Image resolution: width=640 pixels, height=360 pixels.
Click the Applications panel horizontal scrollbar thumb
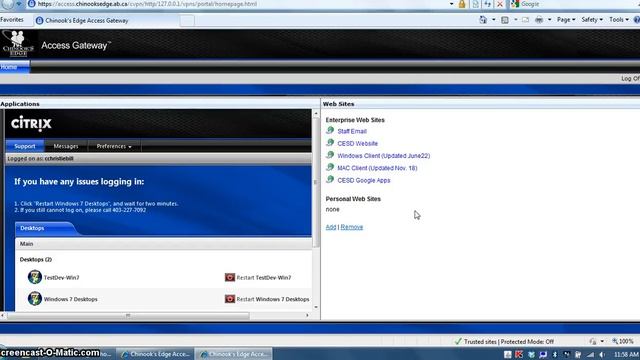(128, 316)
